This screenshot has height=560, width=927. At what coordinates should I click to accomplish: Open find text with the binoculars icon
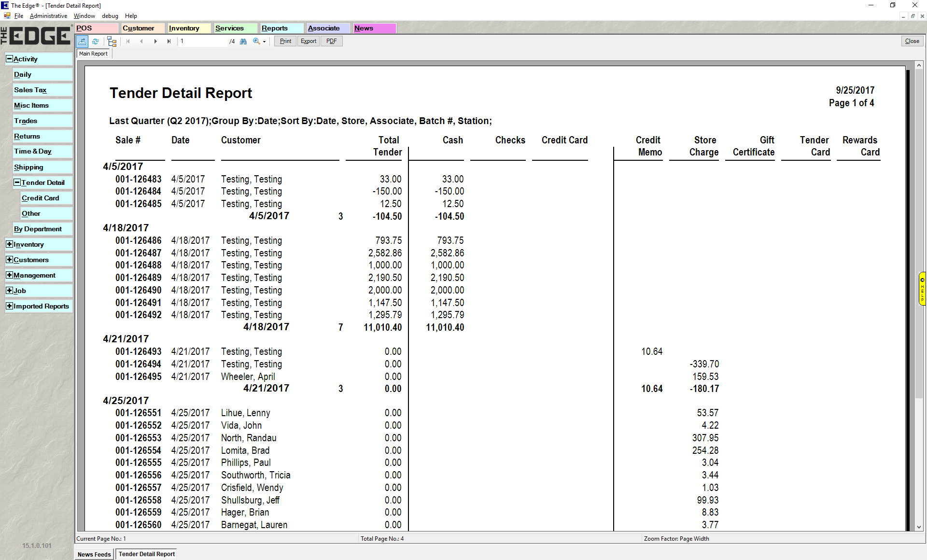[243, 42]
